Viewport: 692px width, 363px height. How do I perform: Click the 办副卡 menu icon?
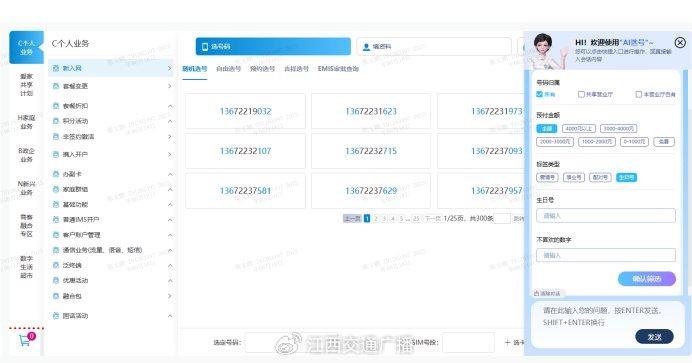coord(56,174)
